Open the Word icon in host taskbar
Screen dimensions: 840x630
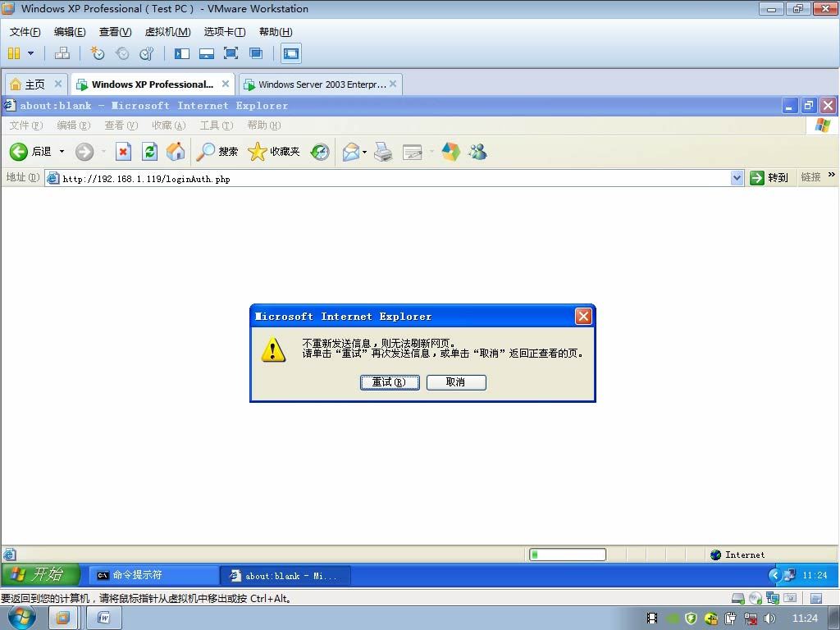click(x=104, y=619)
